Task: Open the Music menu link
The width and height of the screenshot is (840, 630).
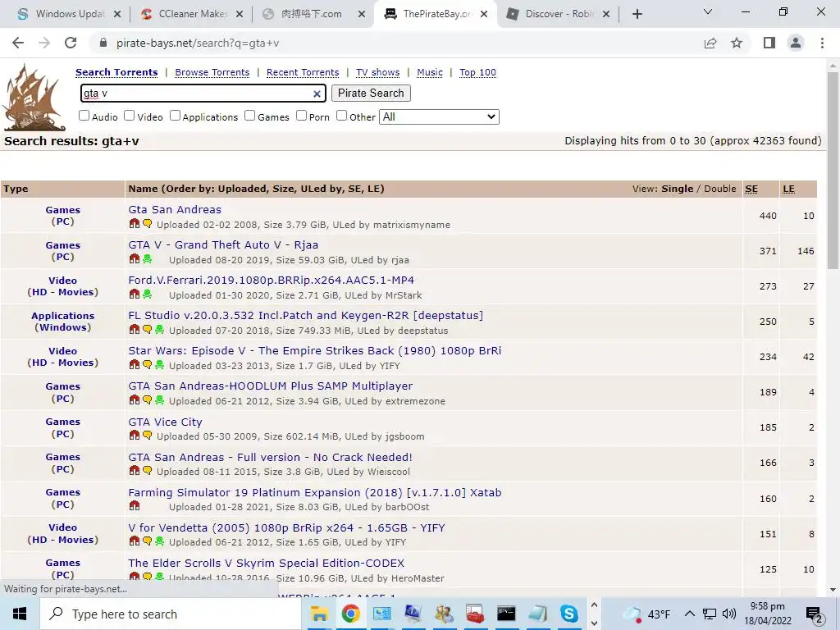Action: pyautogui.click(x=430, y=72)
